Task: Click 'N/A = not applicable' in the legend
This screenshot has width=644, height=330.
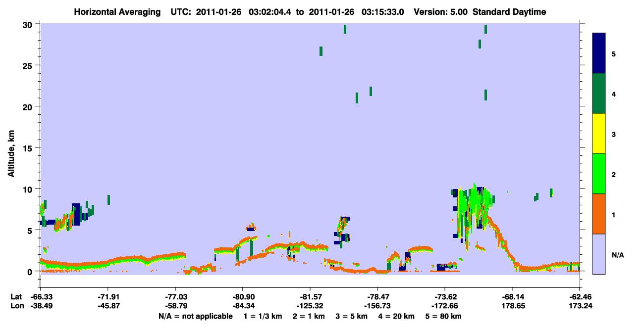Action: tap(196, 316)
